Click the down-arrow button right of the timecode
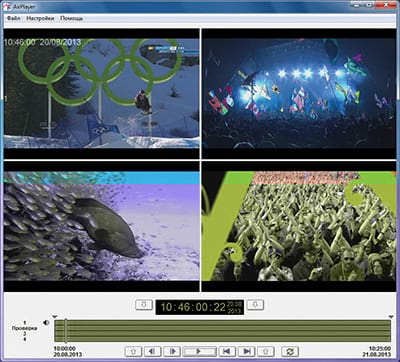The image size is (400, 362). 255,305
